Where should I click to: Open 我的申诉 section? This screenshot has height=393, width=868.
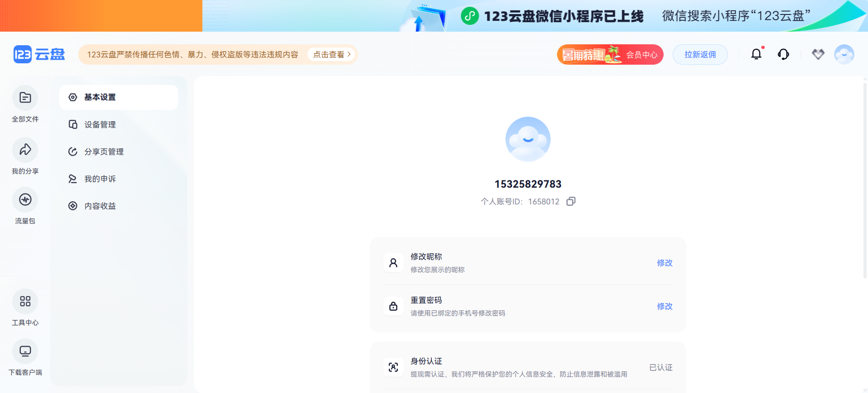click(118, 179)
